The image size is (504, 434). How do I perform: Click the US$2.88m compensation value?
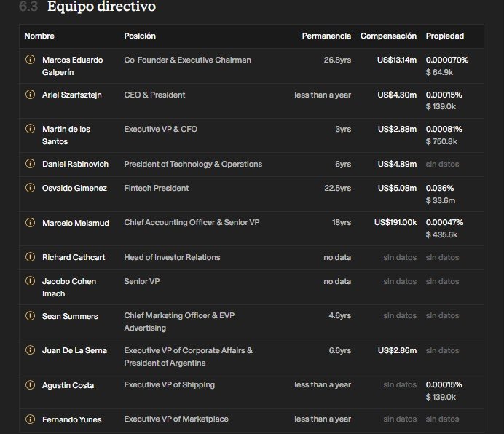point(397,129)
